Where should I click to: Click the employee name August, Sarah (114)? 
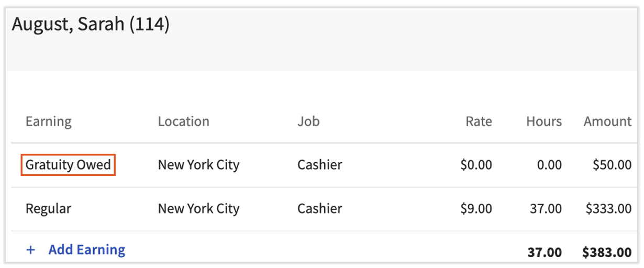91,25
